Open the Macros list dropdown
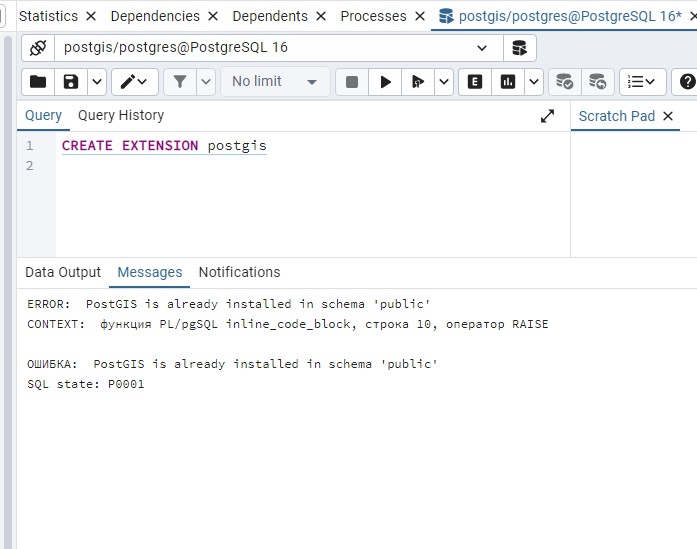The image size is (697, 549). tap(642, 82)
